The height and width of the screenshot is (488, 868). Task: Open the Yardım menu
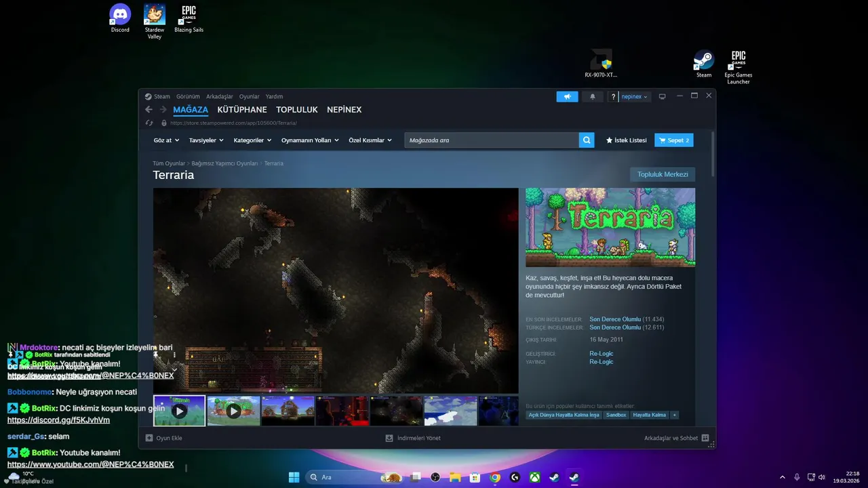(274, 96)
